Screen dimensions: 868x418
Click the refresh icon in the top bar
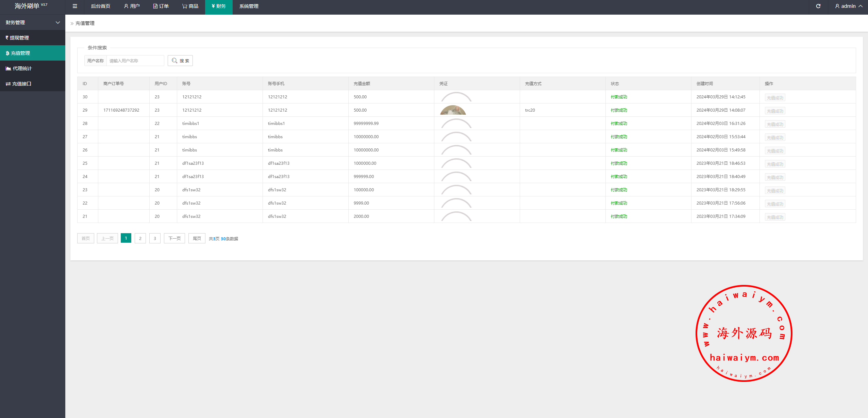tap(818, 6)
